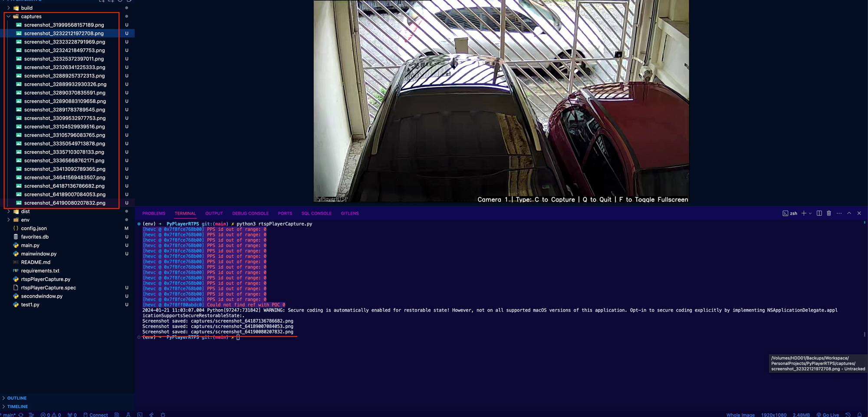Open the terminal launch profile dropdown arrow
The width and height of the screenshot is (868, 417).
point(810,213)
